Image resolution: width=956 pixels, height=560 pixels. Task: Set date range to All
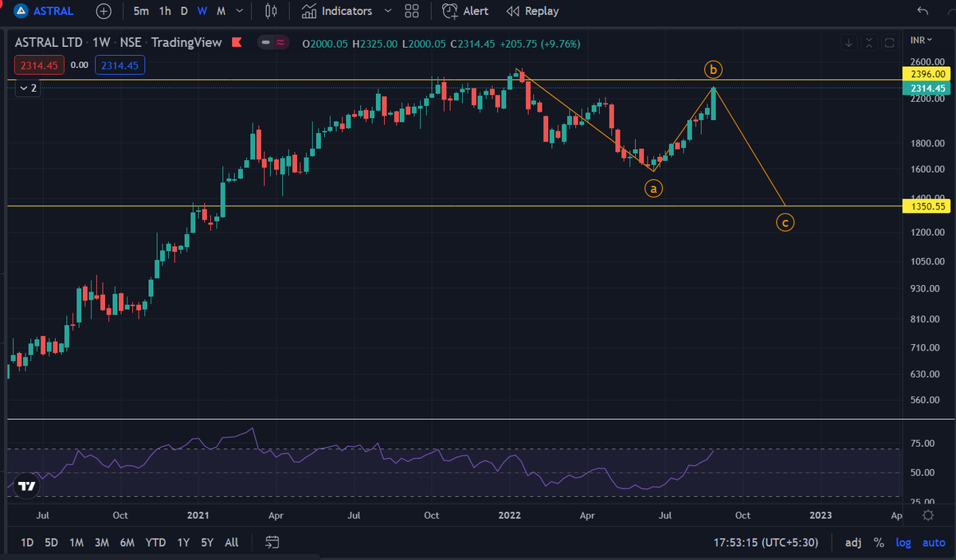pos(231,542)
